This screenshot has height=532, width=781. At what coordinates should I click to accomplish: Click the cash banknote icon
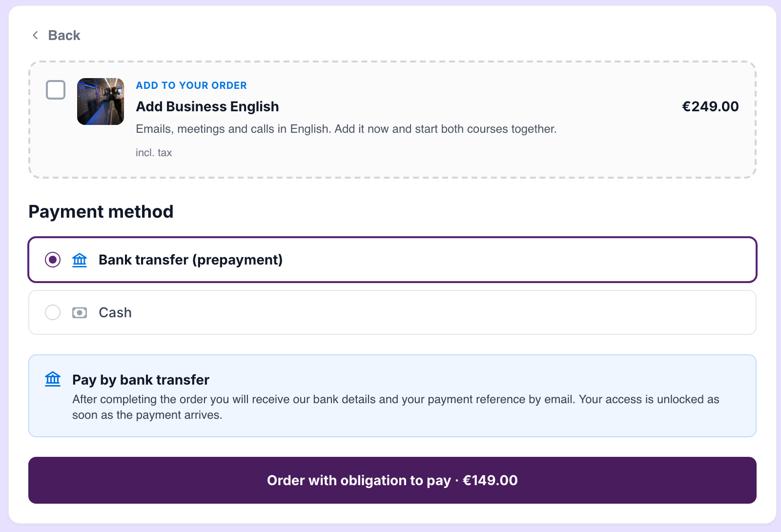(80, 312)
